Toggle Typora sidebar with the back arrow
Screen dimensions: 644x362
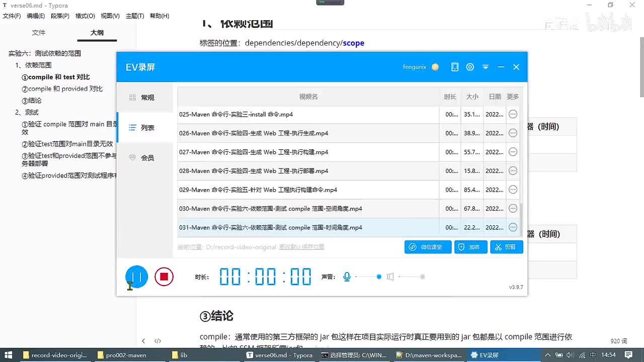[143, 341]
